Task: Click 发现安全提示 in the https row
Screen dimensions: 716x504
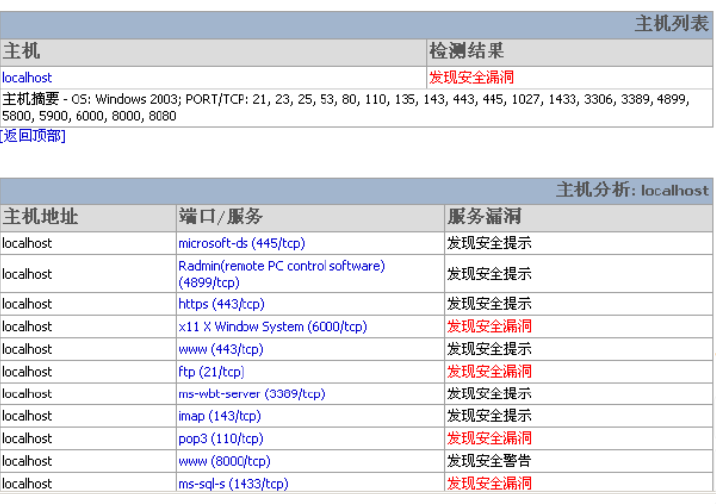Action: [x=489, y=304]
